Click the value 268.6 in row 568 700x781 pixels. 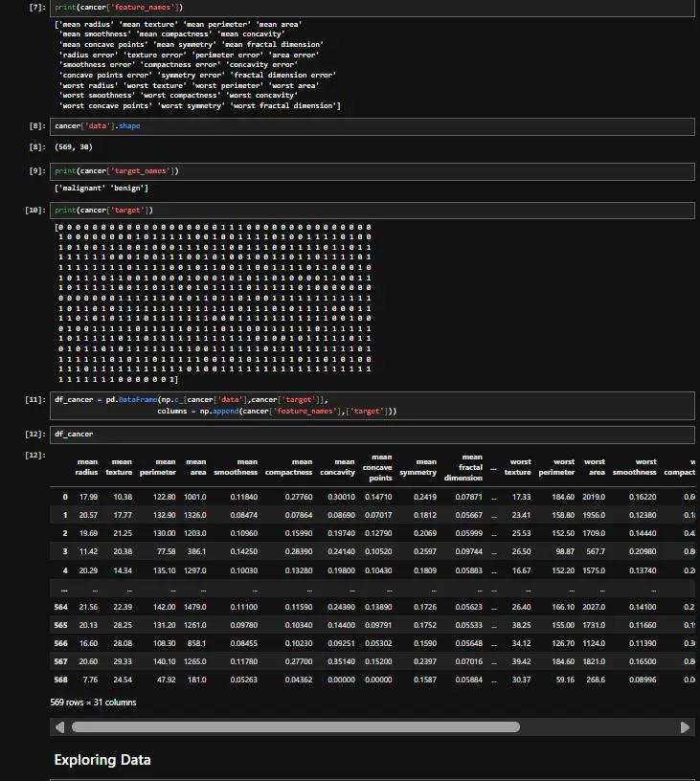pyautogui.click(x=596, y=680)
